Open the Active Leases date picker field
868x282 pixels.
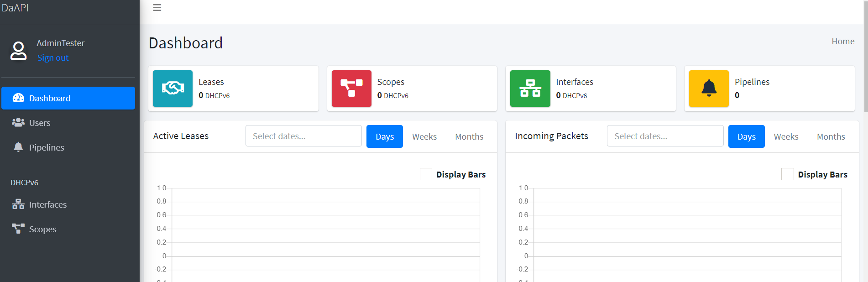[303, 136]
